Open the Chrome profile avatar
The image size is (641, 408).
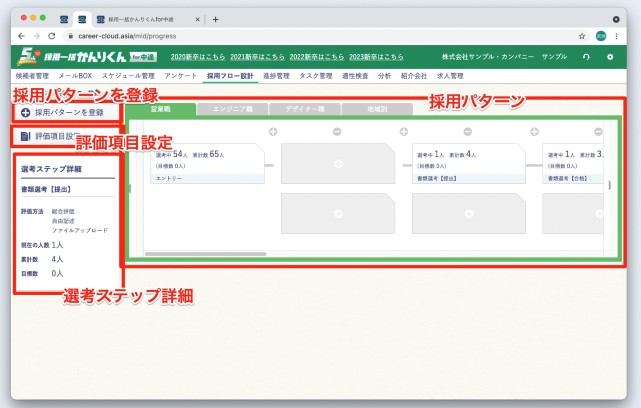[x=601, y=36]
